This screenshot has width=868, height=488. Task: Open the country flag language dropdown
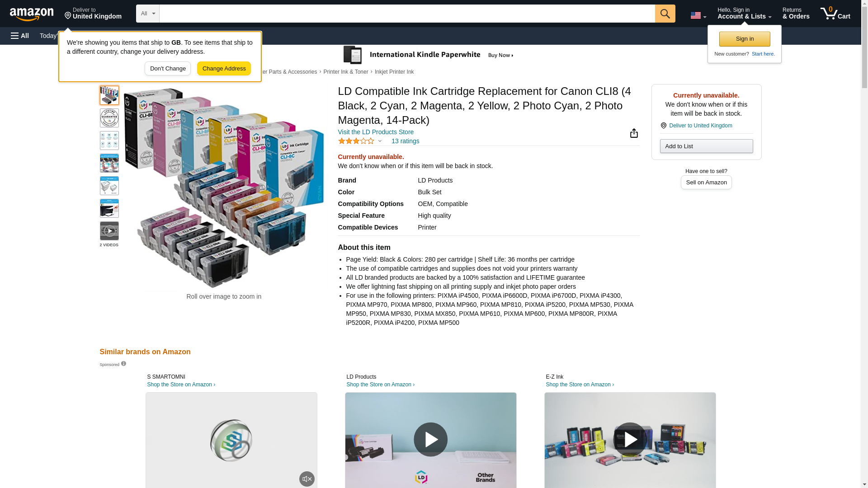[698, 15]
